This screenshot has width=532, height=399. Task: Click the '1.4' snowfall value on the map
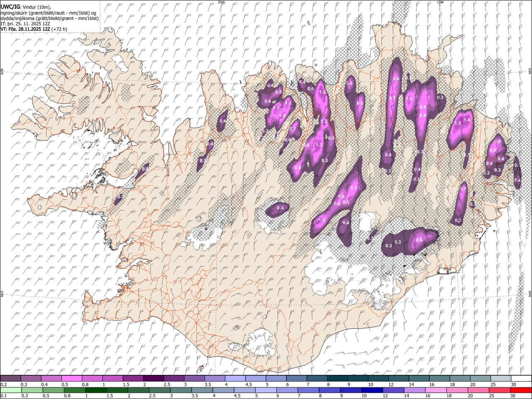pyautogui.click(x=467, y=120)
